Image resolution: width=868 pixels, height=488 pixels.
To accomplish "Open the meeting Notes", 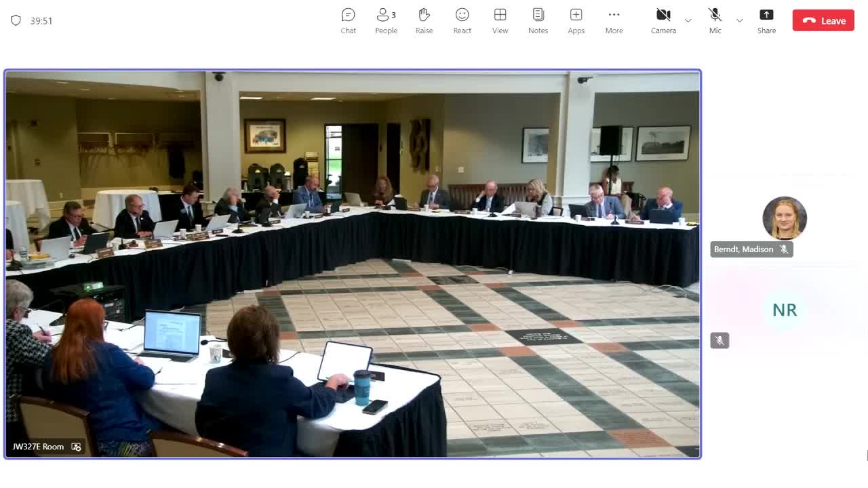I will click(538, 20).
